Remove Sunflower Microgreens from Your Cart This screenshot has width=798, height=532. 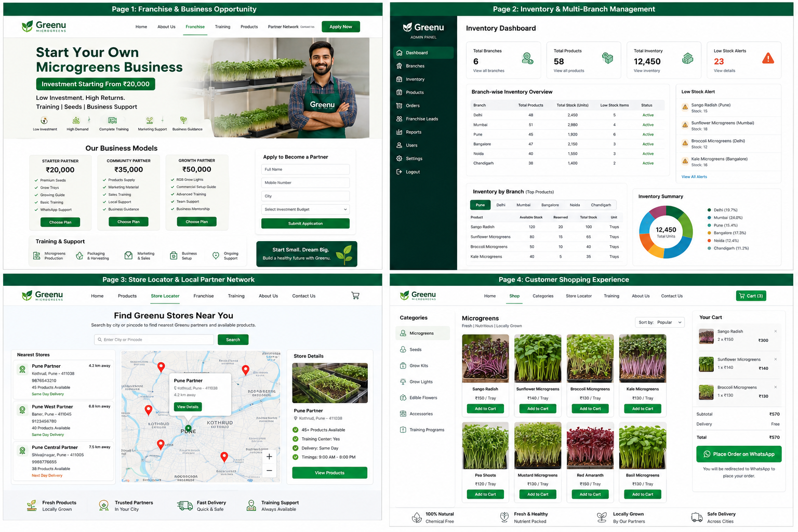coord(776,359)
